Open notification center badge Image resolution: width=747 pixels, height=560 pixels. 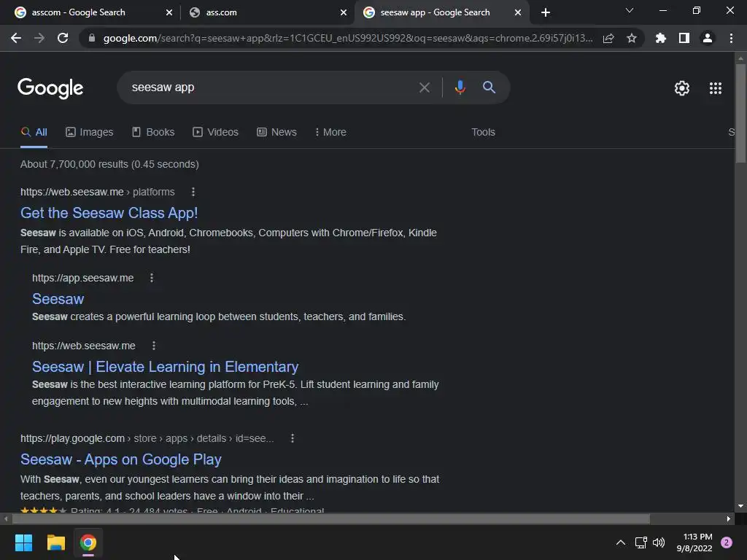[727, 542]
